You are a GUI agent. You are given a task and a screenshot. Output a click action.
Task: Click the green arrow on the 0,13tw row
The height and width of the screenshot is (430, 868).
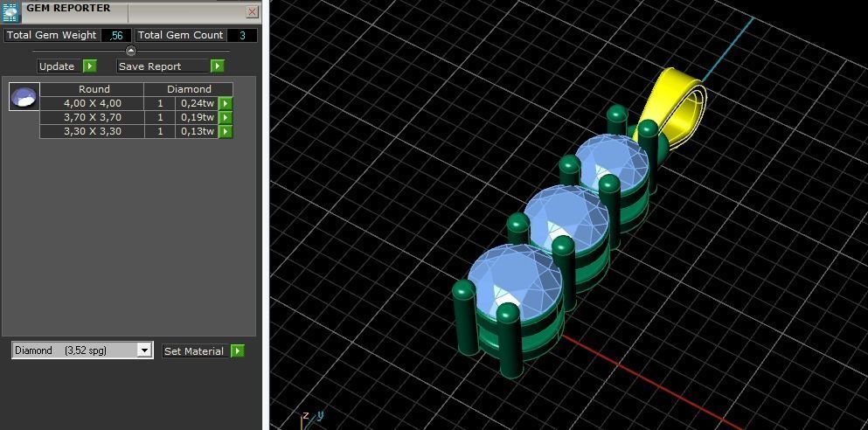[226, 132]
